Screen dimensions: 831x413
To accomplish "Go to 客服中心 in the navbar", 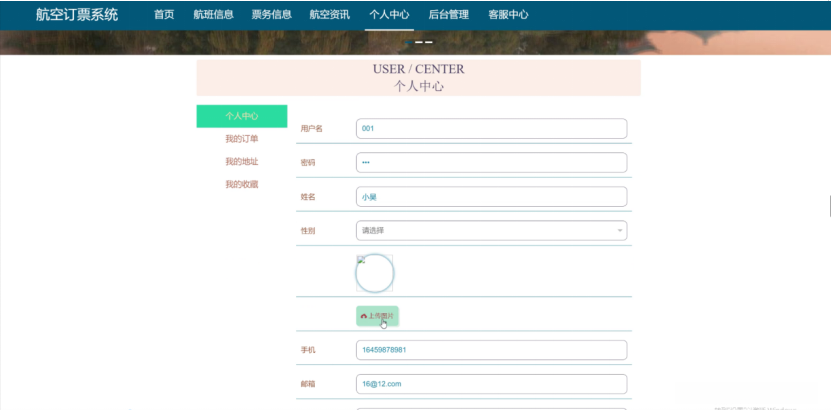I will click(x=508, y=15).
